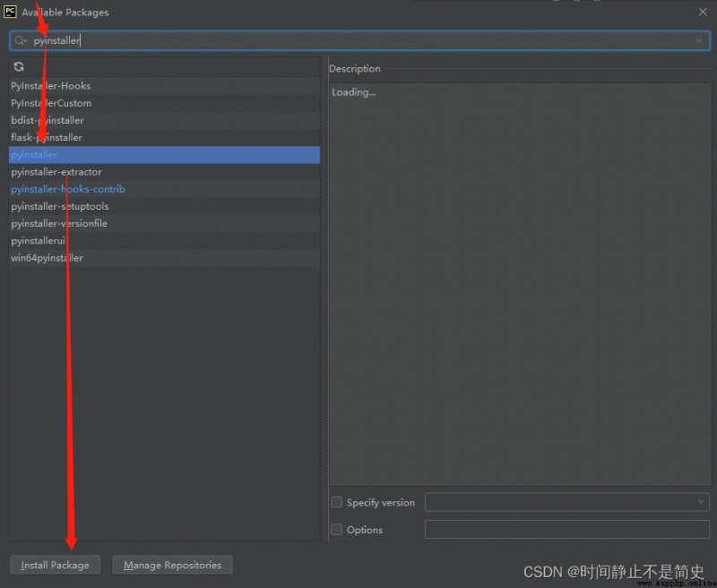
Task: Click the PyCharm logo icon in title bar
Action: [x=10, y=12]
